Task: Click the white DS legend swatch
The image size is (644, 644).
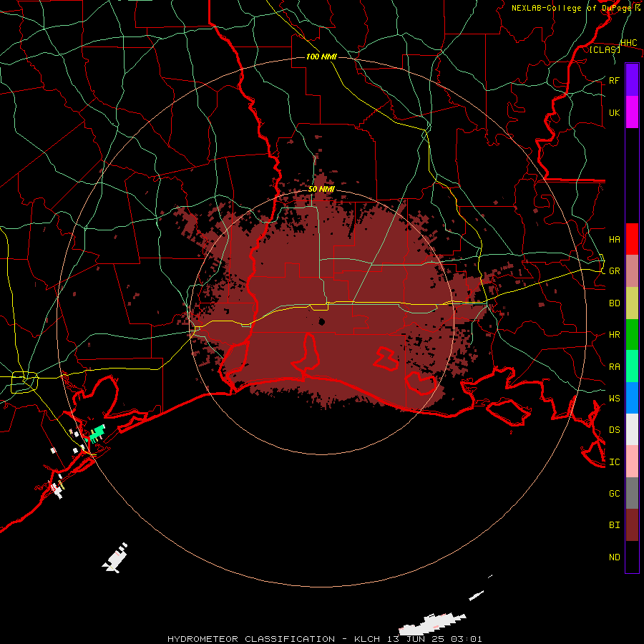Action: (x=632, y=429)
